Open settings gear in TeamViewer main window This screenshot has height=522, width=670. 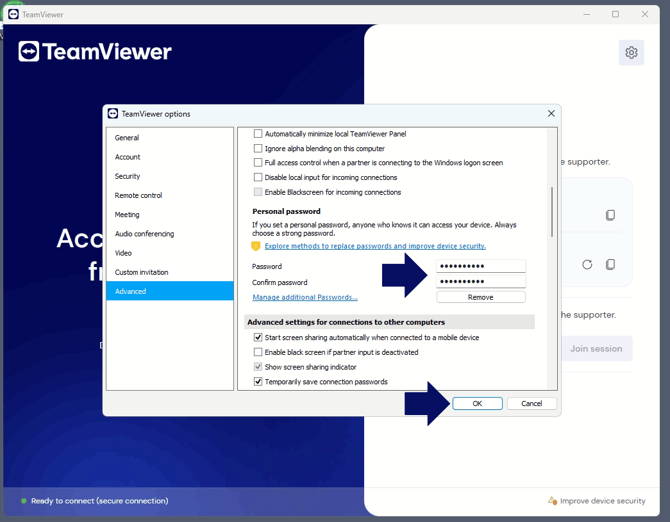point(631,53)
